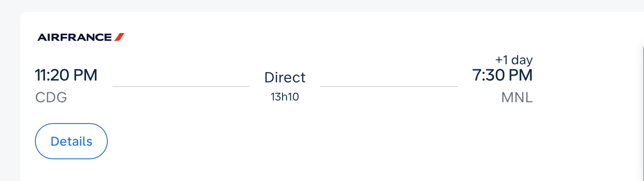
Task: Open the flight Details
Action: coord(71,141)
